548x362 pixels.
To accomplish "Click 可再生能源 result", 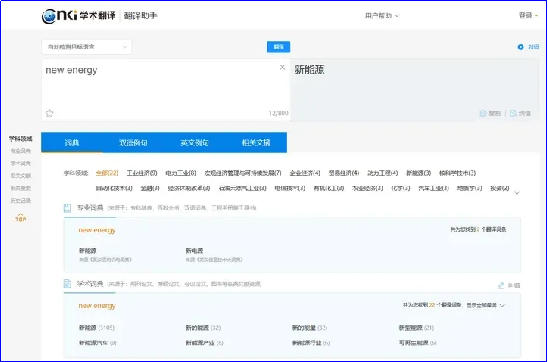I will click(418, 343).
